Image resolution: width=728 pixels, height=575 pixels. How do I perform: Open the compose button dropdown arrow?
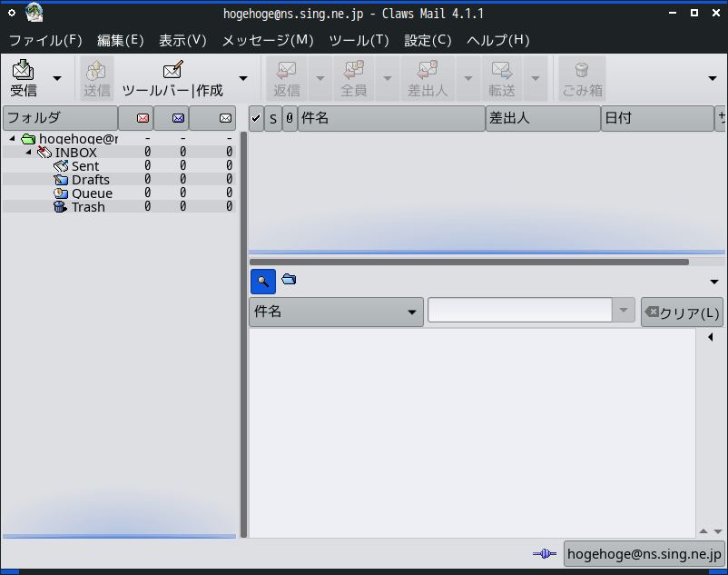(x=243, y=78)
